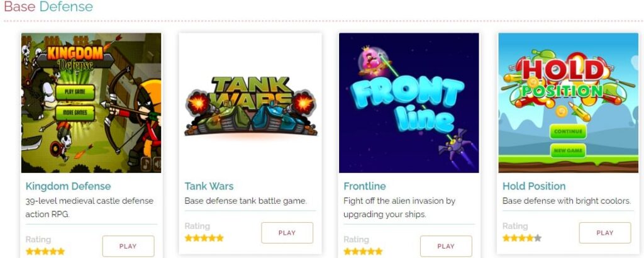
Task: Play the Kingdom Defense game
Action: click(x=128, y=246)
